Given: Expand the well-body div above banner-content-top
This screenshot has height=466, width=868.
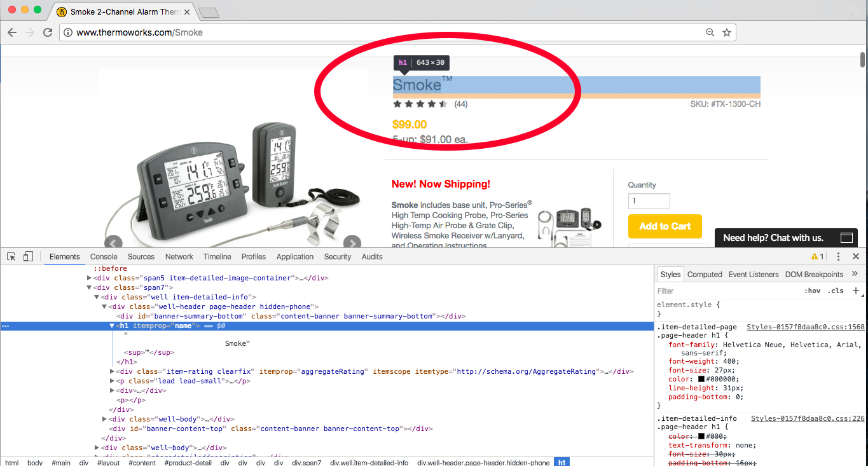Looking at the screenshot, I should (105, 420).
